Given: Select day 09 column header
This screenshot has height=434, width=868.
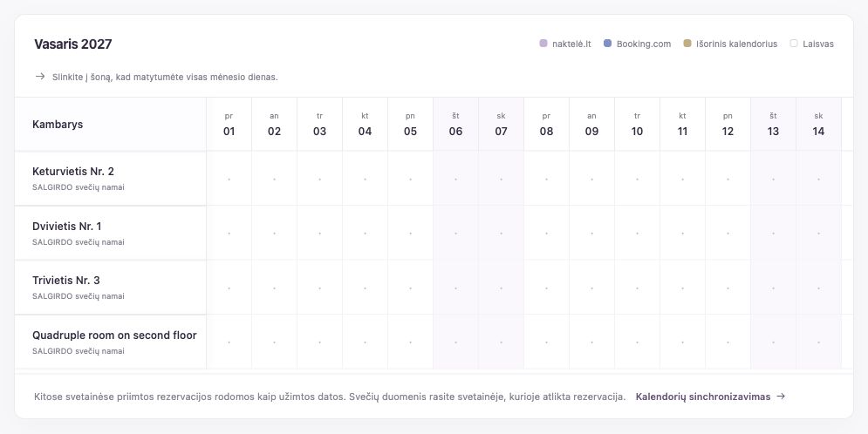Looking at the screenshot, I should pyautogui.click(x=592, y=125).
